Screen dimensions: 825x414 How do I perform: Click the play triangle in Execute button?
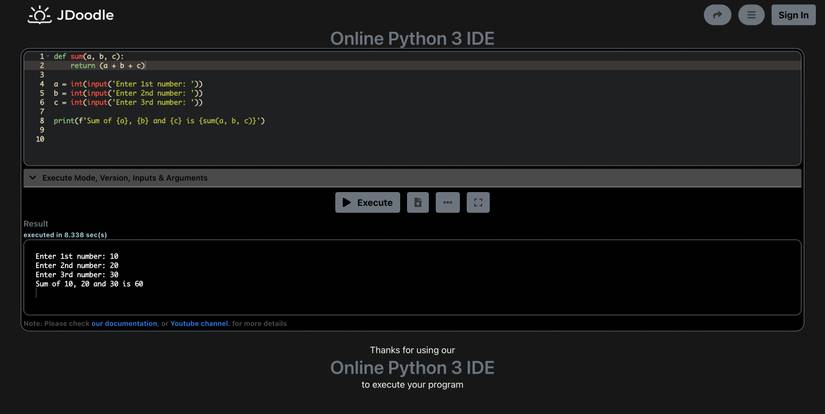tap(346, 202)
